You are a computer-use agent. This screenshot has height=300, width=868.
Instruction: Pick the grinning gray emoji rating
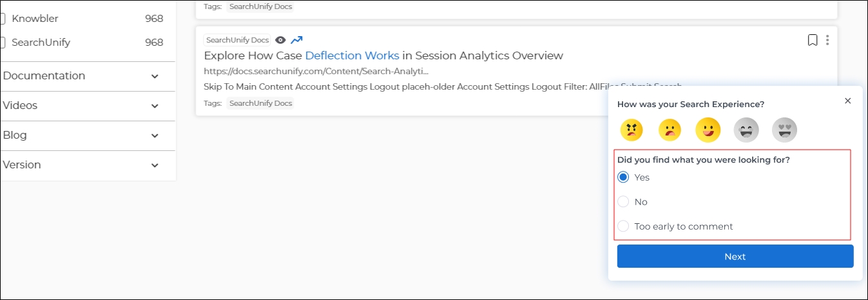click(x=746, y=130)
